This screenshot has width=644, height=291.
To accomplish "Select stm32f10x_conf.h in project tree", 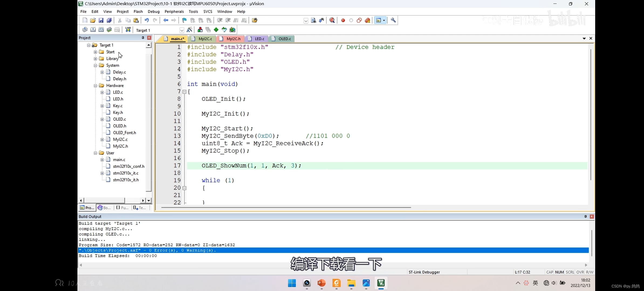I will pos(129,166).
